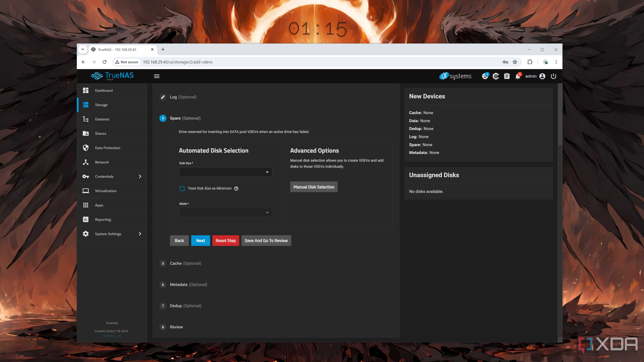Click the red Reset Step button

pyautogui.click(x=226, y=241)
